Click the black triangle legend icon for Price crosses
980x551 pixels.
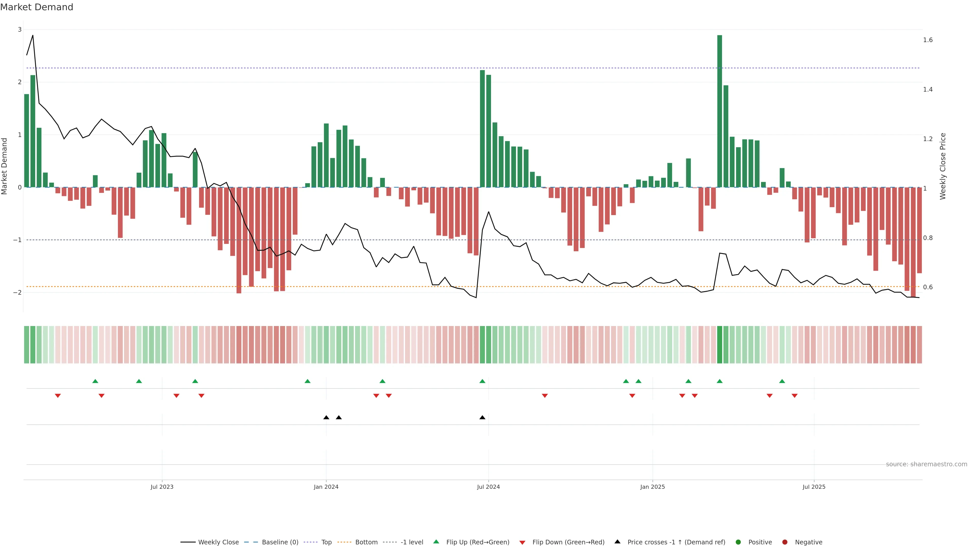pyautogui.click(x=617, y=542)
